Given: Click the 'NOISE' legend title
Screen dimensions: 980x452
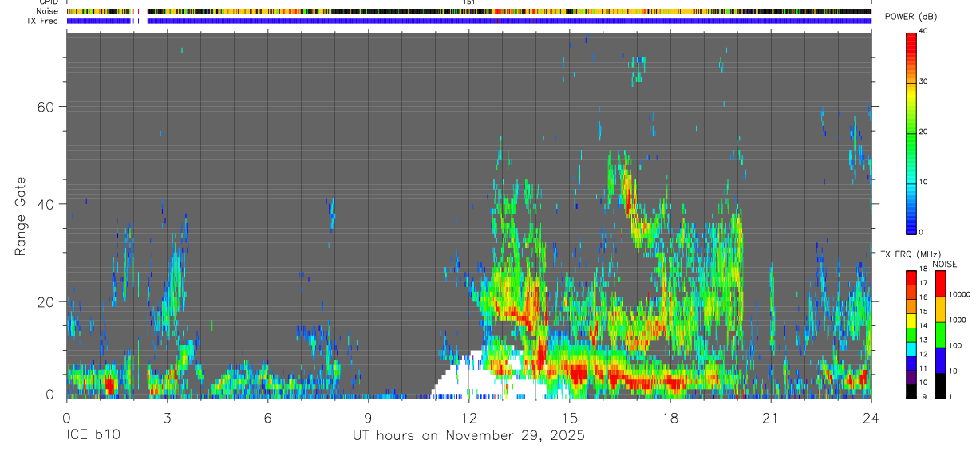Looking at the screenshot, I should (x=944, y=264).
